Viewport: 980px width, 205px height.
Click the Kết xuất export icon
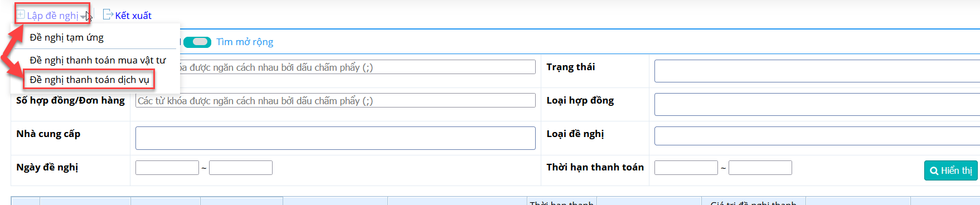pyautogui.click(x=108, y=14)
